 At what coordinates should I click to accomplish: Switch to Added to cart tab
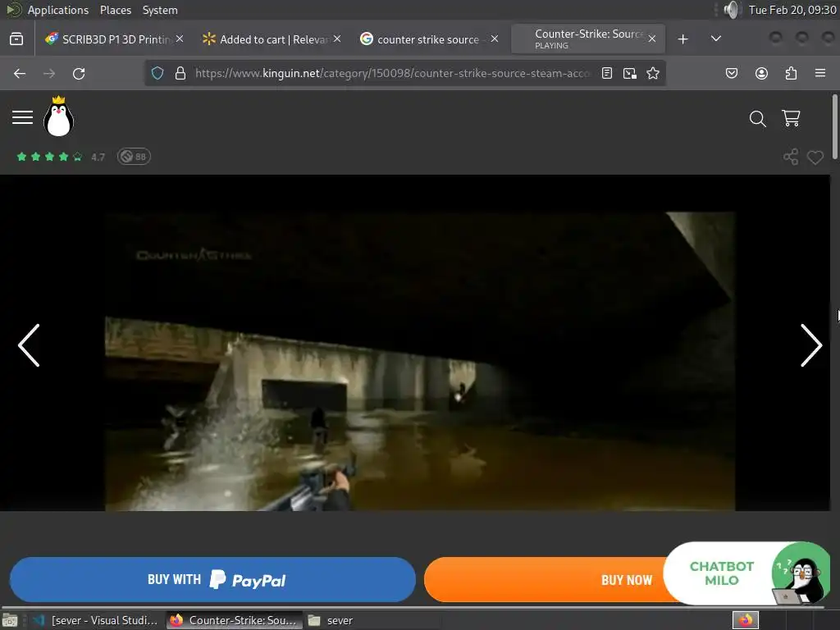272,39
